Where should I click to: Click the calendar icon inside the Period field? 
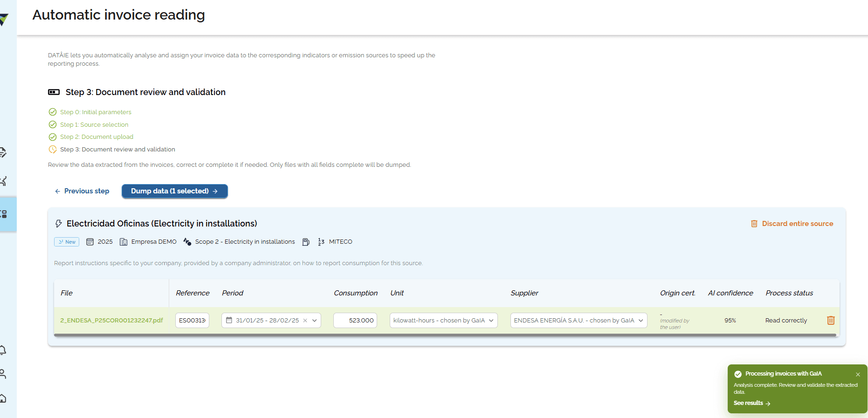click(229, 320)
